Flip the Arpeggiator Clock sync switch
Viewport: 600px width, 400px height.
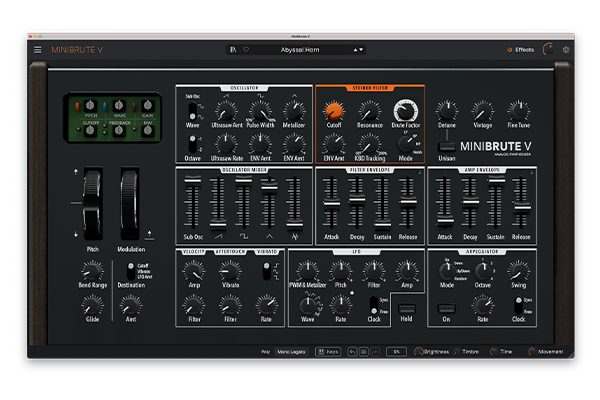coord(518,305)
